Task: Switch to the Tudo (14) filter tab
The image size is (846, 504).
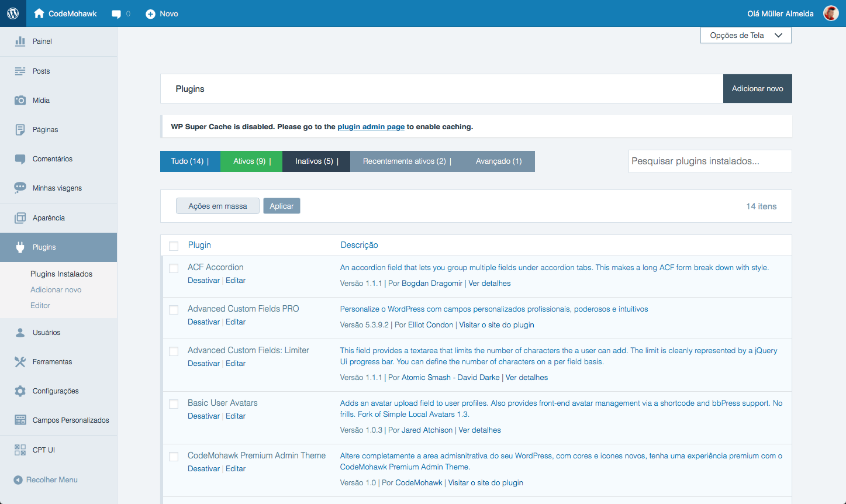Action: tap(190, 161)
